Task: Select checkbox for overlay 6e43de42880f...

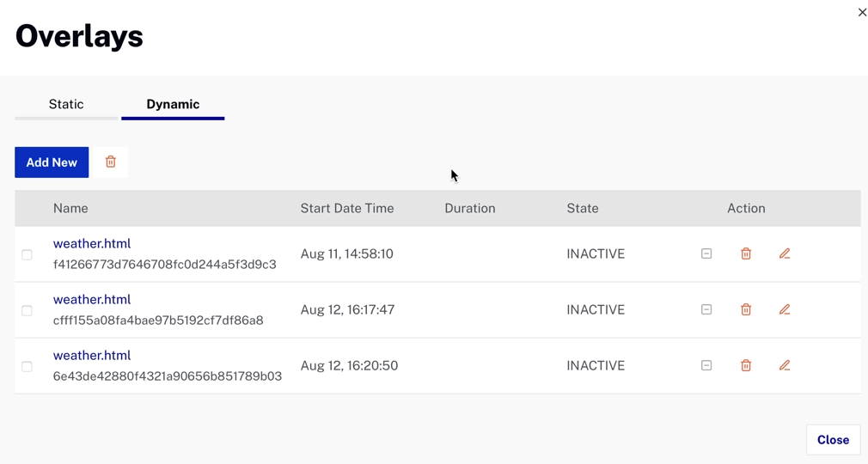Action: pyautogui.click(x=28, y=367)
